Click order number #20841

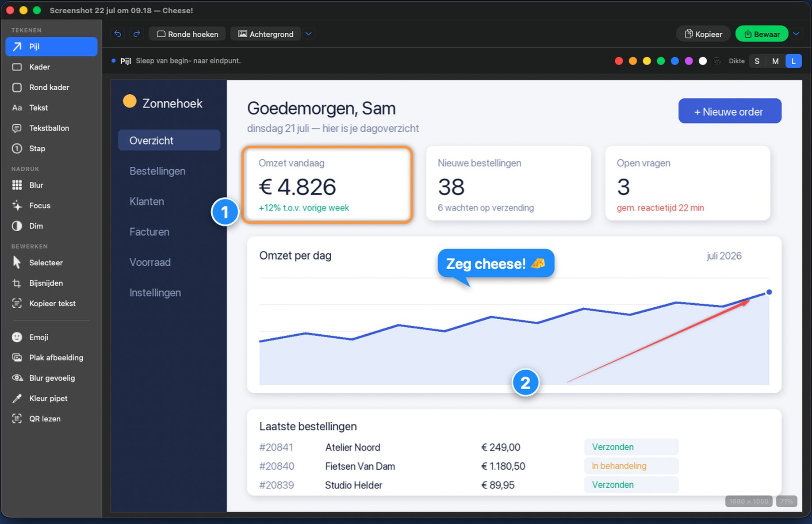coord(276,447)
